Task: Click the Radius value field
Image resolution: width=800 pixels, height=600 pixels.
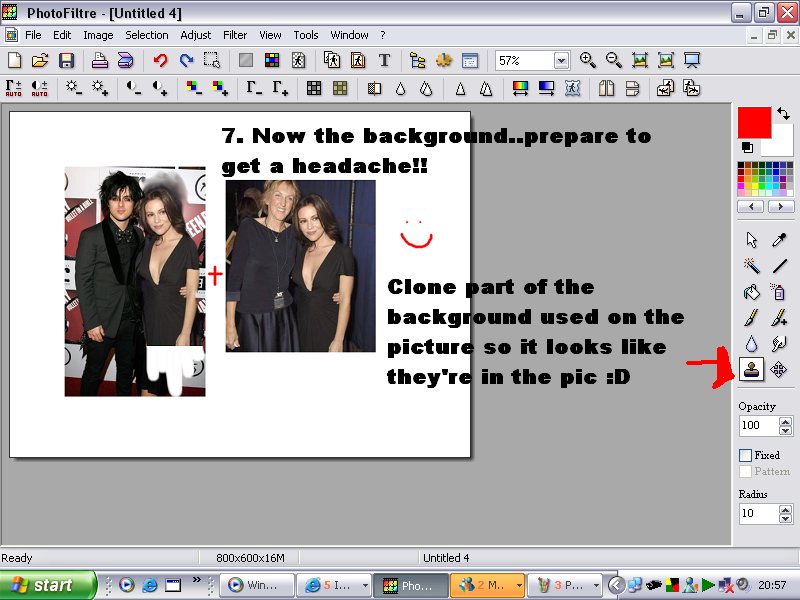Action: click(x=759, y=513)
